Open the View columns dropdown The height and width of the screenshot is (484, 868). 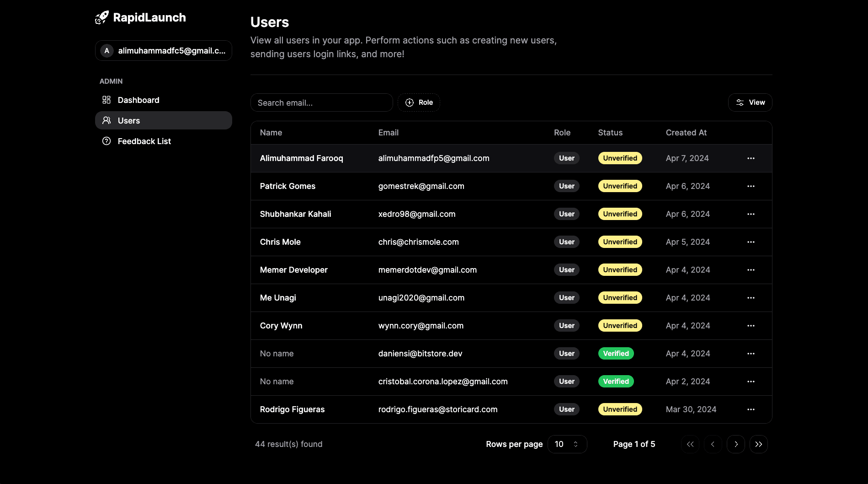coord(750,102)
